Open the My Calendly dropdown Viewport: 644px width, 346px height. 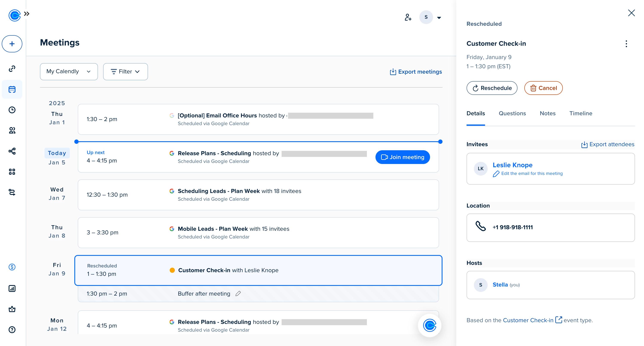(69, 71)
